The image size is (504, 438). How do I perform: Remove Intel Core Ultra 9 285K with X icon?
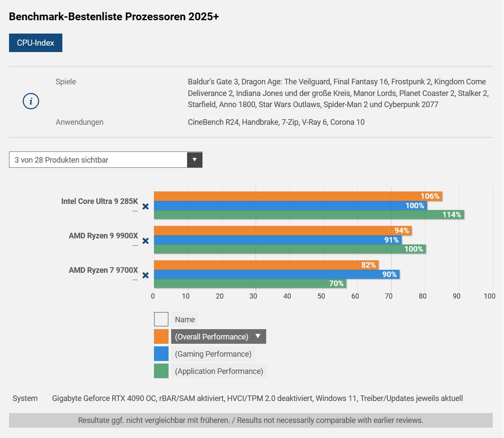coord(146,207)
